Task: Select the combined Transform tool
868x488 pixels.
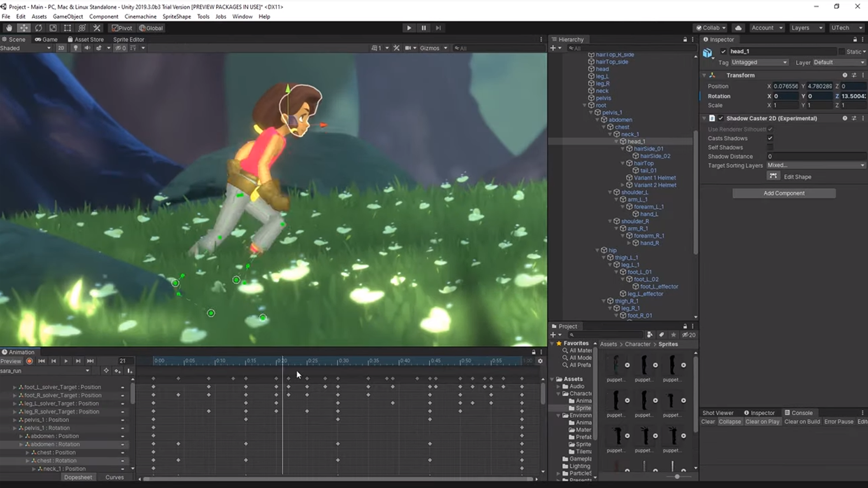Action: pyautogui.click(x=82, y=28)
